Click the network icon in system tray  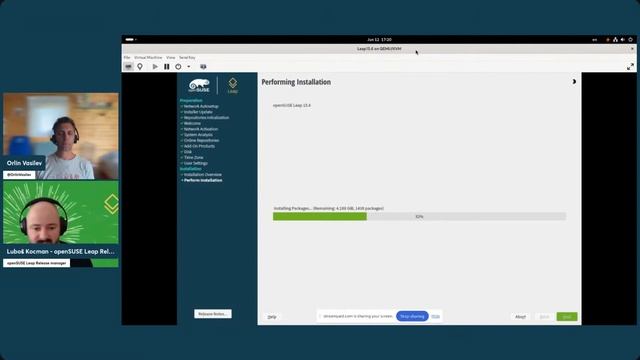point(615,40)
